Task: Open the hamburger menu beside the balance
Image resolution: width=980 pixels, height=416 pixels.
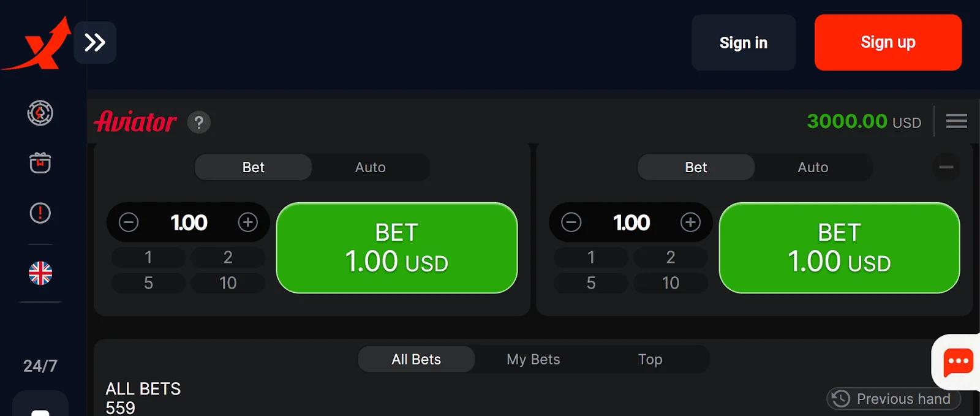Action: tap(956, 121)
